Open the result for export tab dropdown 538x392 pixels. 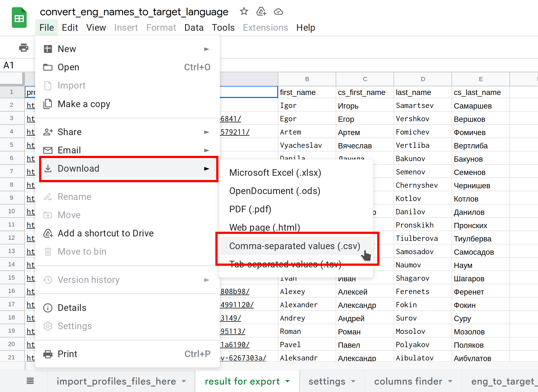click(x=288, y=381)
